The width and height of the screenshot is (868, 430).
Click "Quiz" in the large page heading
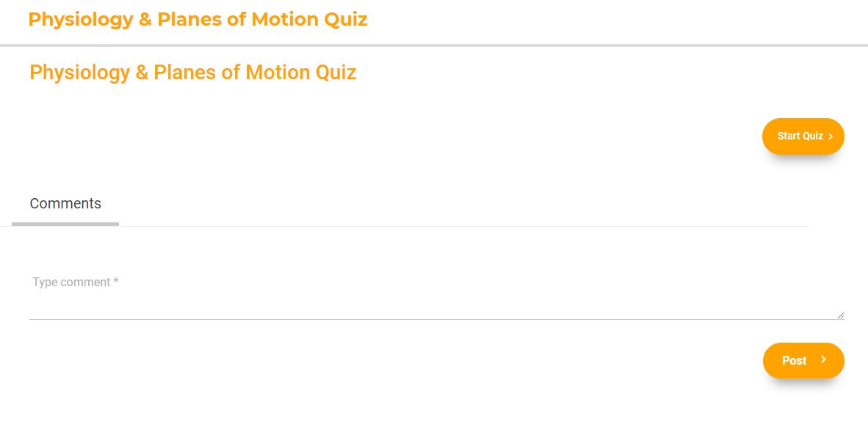336,73
